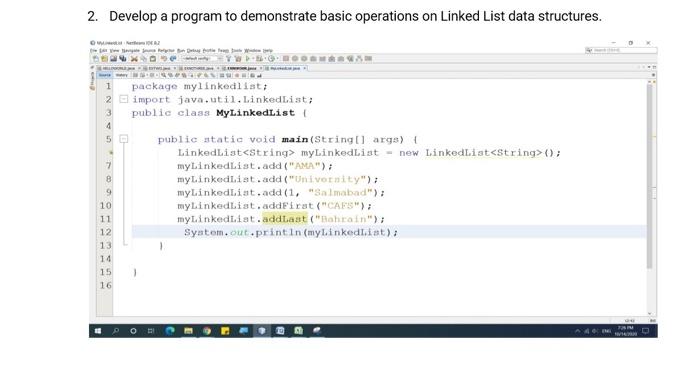Open the Tools menu
Image resolution: width=700 pixels, height=366 pixels.
237,50
